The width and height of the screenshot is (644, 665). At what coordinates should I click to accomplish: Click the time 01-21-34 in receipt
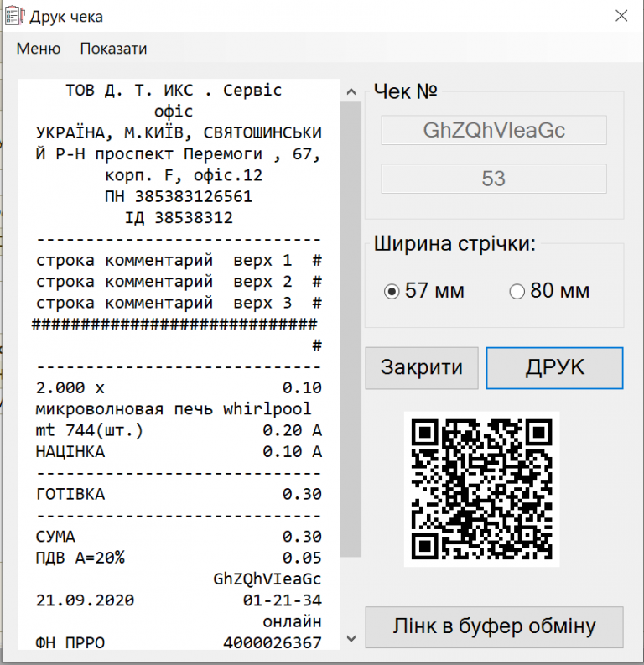pos(283,600)
